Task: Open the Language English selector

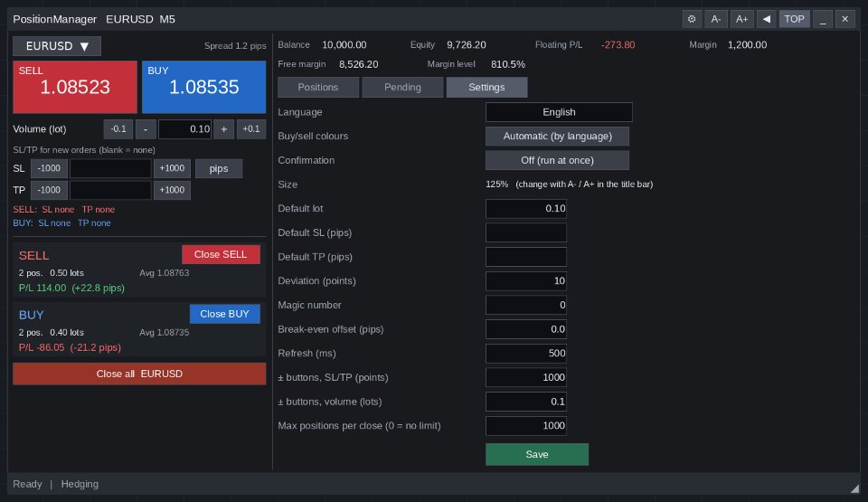Action: pyautogui.click(x=559, y=112)
